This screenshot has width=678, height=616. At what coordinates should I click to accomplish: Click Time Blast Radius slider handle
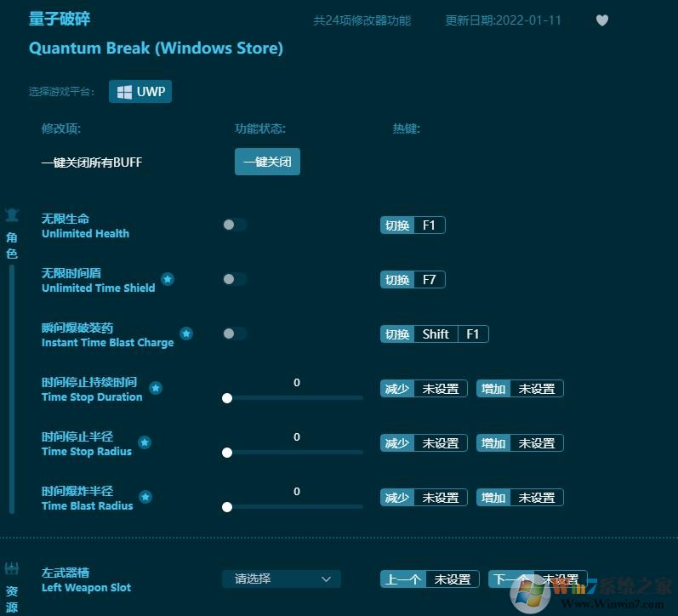point(227,507)
